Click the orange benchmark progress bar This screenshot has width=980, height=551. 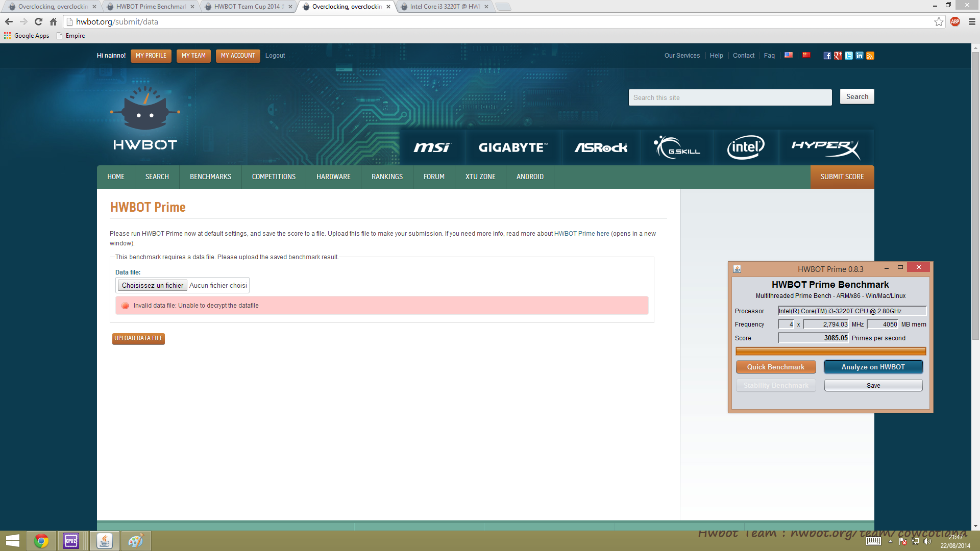point(830,351)
